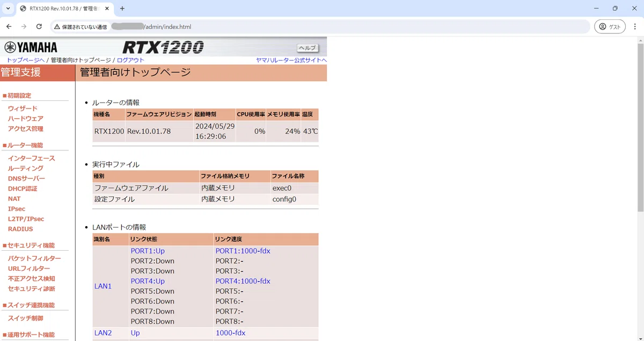
Task: Open インターフェース in the sidebar
Action: coord(31,158)
